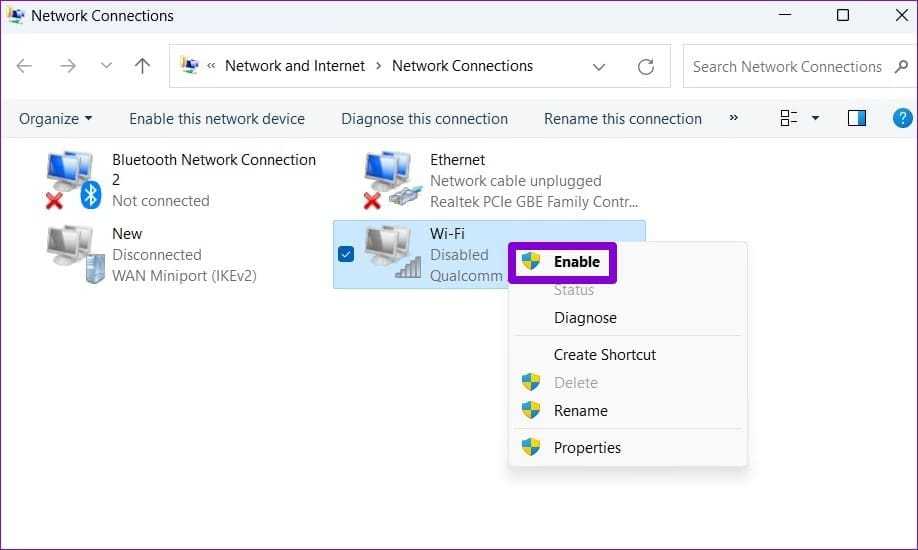
Task: Click Diagnose in the context menu
Action: (585, 318)
